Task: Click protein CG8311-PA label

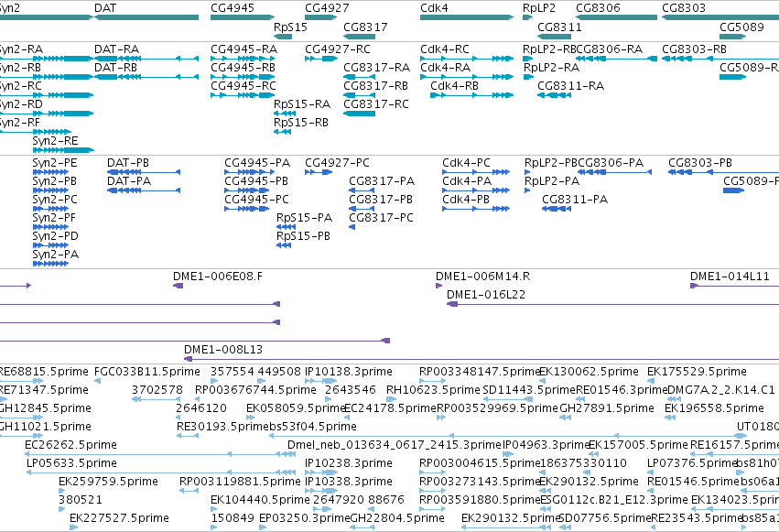Action: 575,200
